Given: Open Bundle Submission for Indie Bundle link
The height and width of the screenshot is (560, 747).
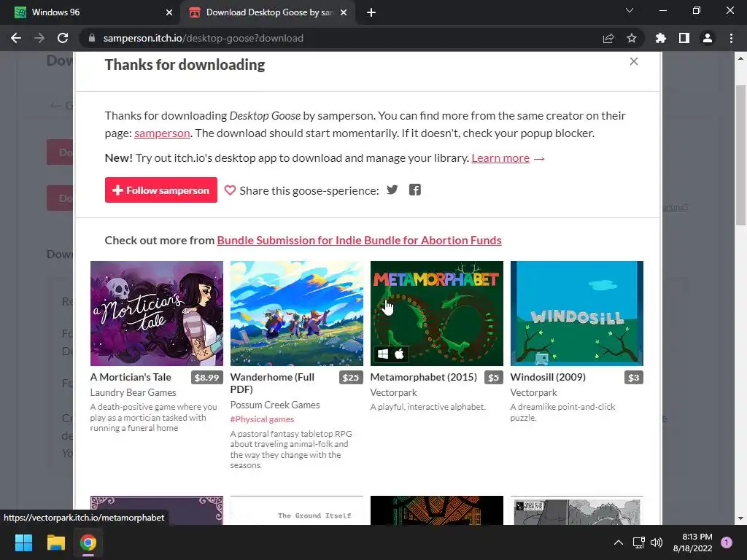Looking at the screenshot, I should tap(359, 240).
